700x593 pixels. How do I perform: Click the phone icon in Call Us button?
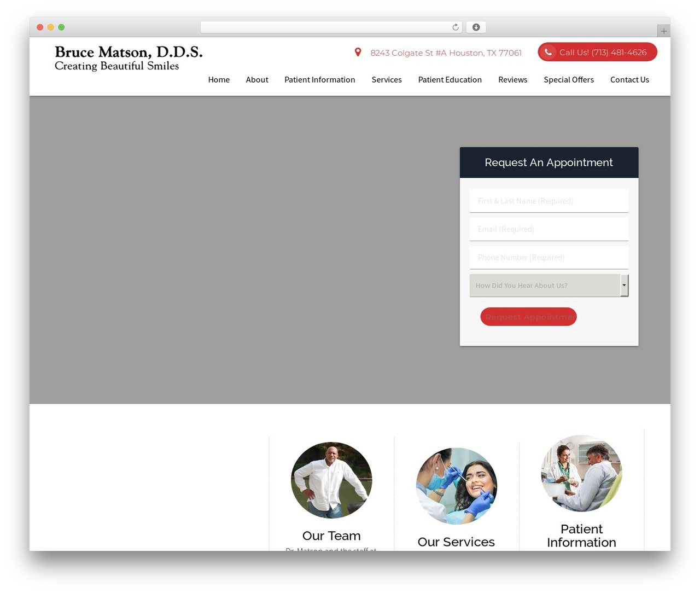548,53
